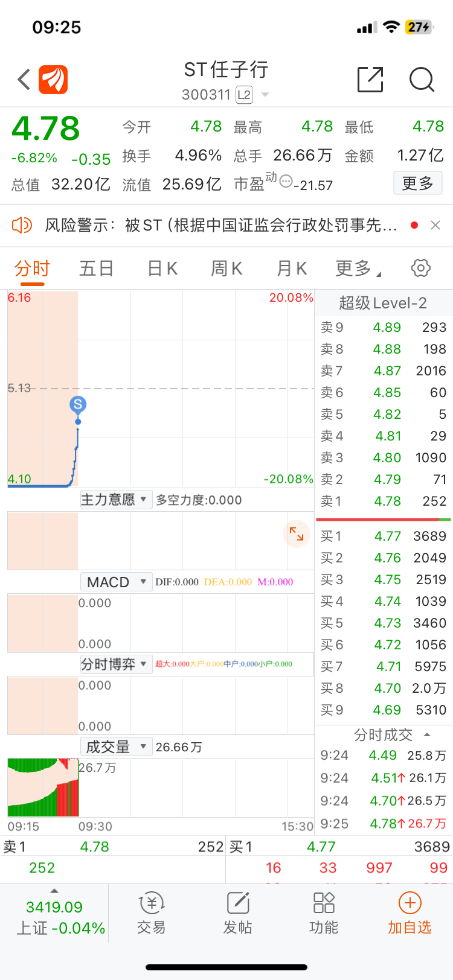Open chart settings gear icon
Image resolution: width=453 pixels, height=980 pixels.
(x=420, y=268)
